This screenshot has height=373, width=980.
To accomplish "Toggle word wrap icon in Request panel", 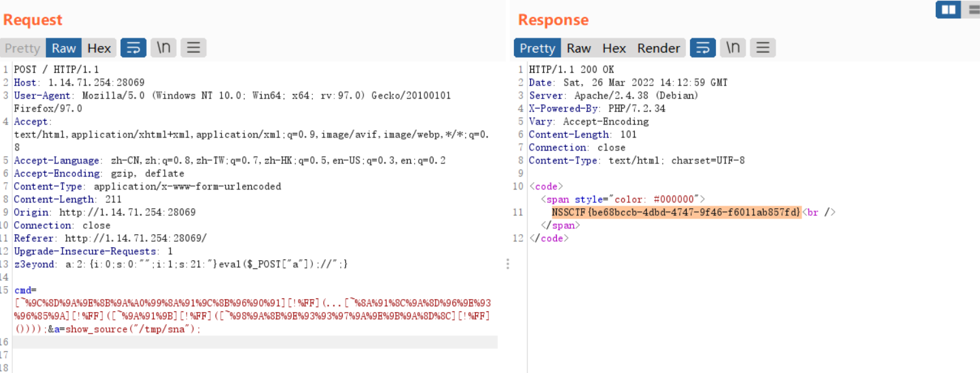I will [x=134, y=48].
